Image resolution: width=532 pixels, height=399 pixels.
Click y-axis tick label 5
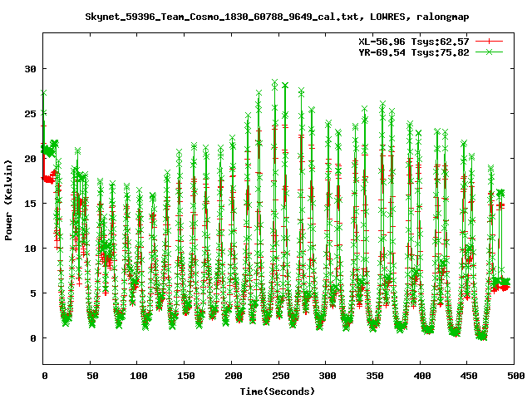click(33, 293)
